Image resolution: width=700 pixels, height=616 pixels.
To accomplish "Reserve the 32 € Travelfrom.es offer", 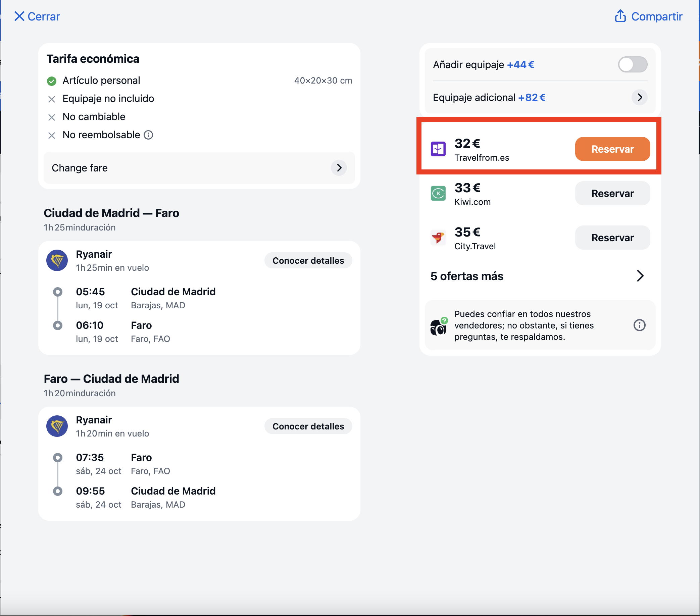I will 612,149.
